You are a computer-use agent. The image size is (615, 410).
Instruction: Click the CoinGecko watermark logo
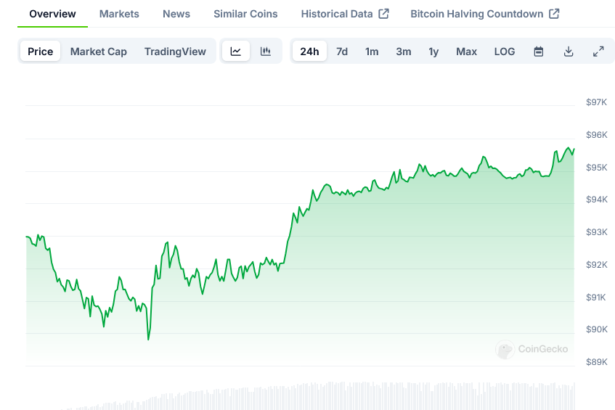[531, 349]
